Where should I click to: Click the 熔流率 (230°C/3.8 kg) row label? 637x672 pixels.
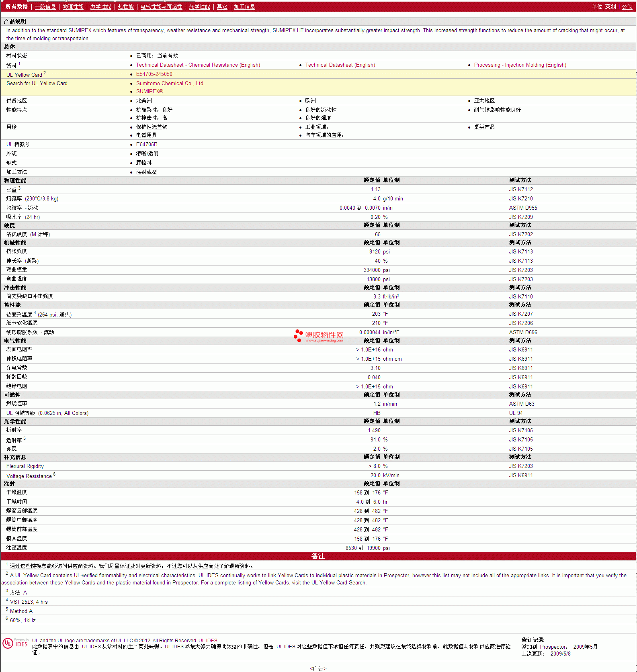[32, 198]
